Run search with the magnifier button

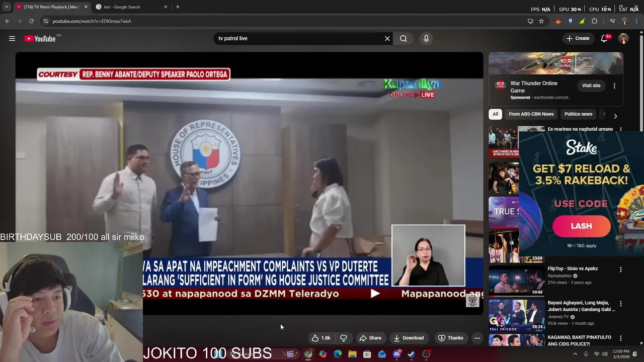[404, 39]
